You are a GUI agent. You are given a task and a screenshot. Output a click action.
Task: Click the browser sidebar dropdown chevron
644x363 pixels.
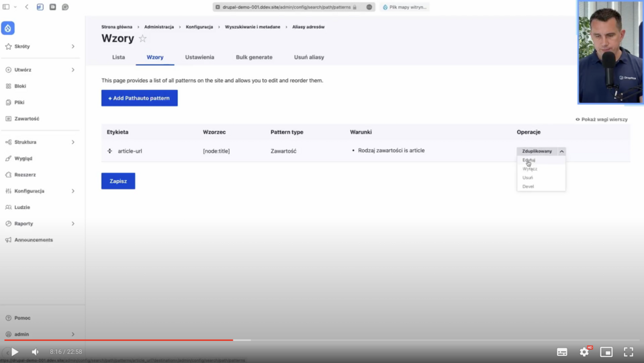[15, 7]
